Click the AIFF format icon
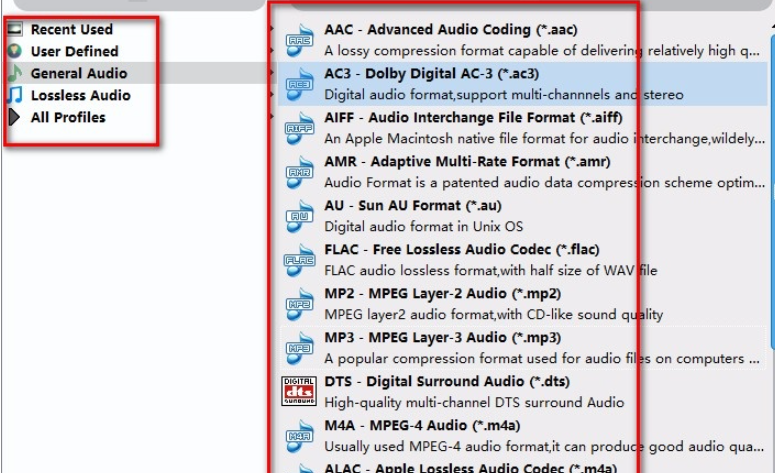775x473 pixels. (300, 129)
